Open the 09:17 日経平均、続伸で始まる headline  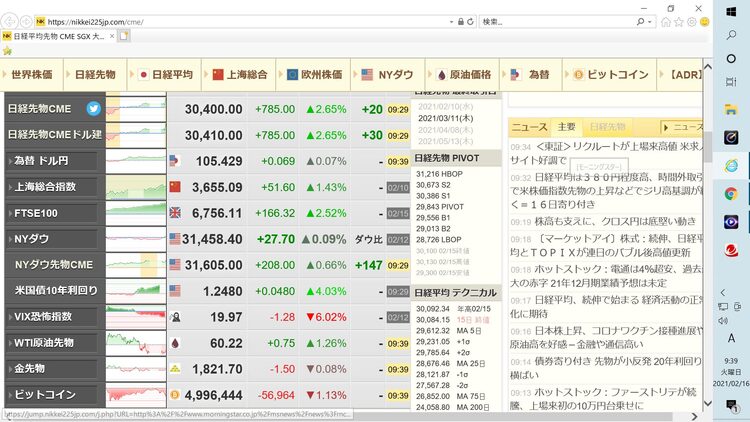[x=607, y=307]
